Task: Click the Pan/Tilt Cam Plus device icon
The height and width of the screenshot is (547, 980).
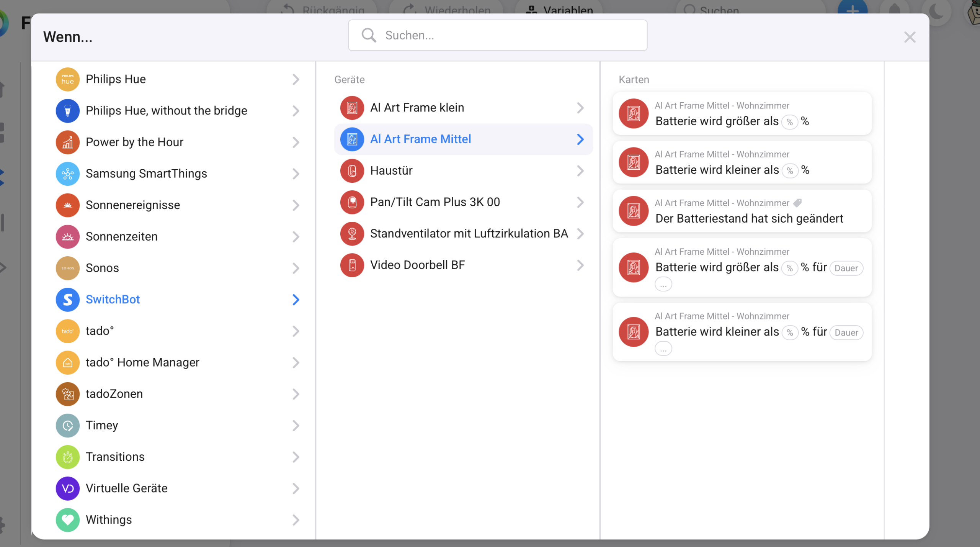Action: pos(352,202)
